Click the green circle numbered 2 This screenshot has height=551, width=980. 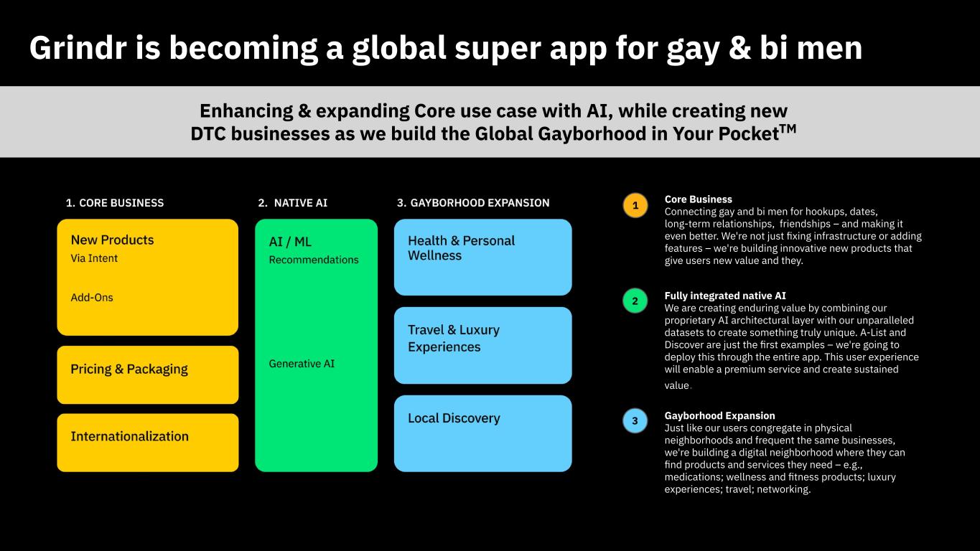(635, 301)
